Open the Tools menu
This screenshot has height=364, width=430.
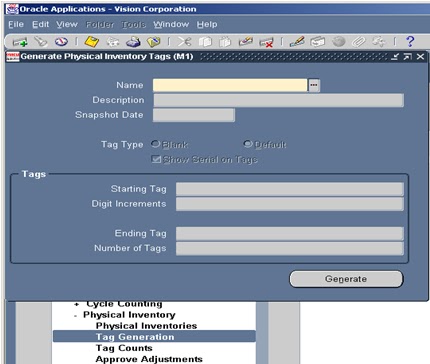coord(134,24)
